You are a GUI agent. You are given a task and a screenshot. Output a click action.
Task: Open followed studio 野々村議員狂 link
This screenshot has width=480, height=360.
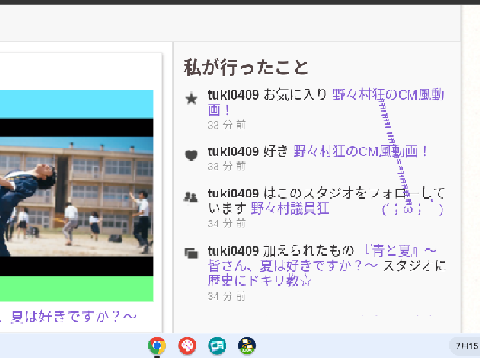[x=290, y=209]
